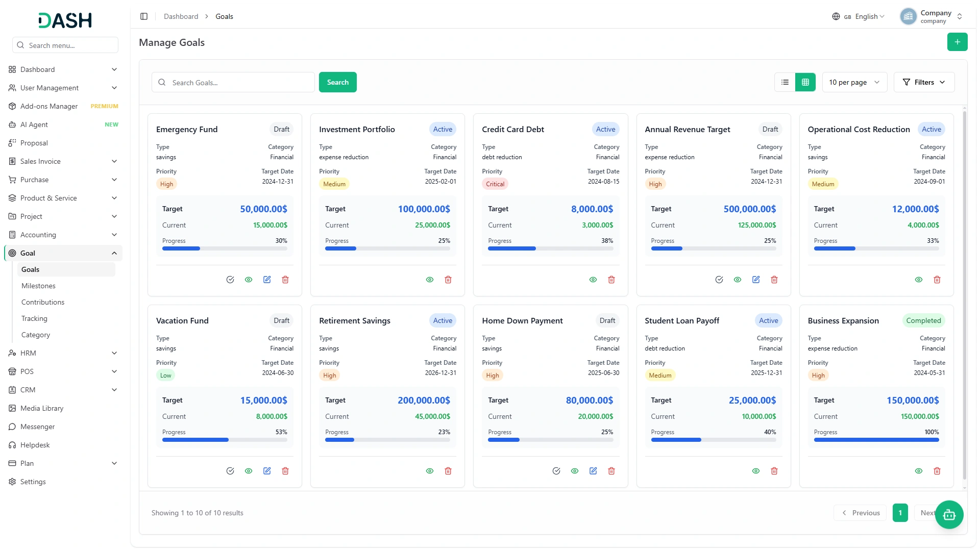Click the green plus add goal button
980x551 pixels.
click(957, 42)
